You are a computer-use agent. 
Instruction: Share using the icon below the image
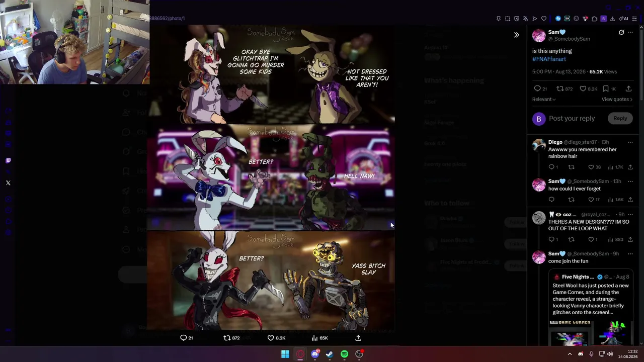click(x=358, y=338)
